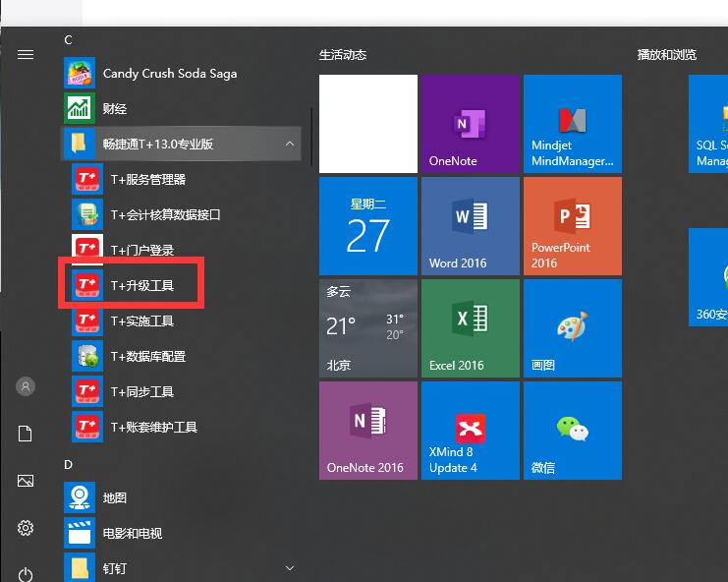Launch Mindjet MindManager tile
This screenshot has height=582, width=728.
[x=573, y=124]
